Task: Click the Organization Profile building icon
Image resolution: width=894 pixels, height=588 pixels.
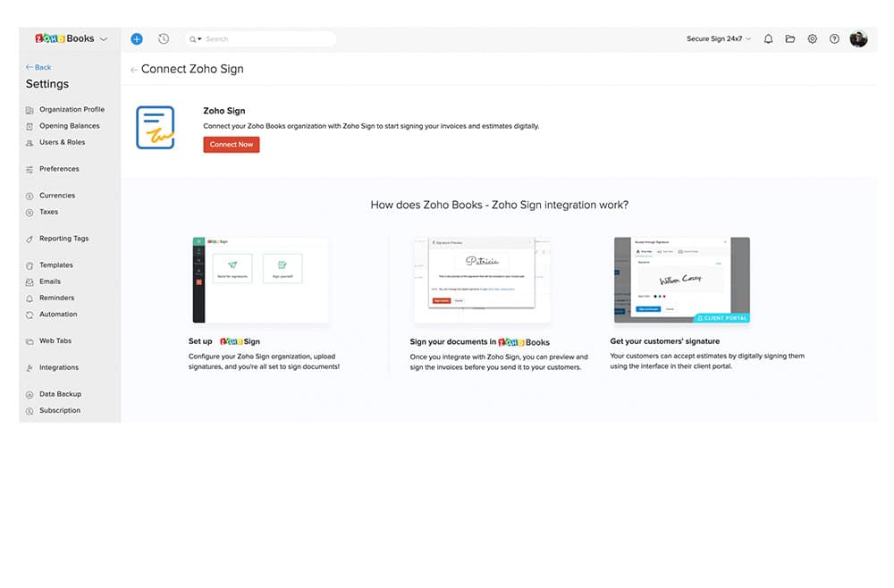Action: click(x=30, y=110)
